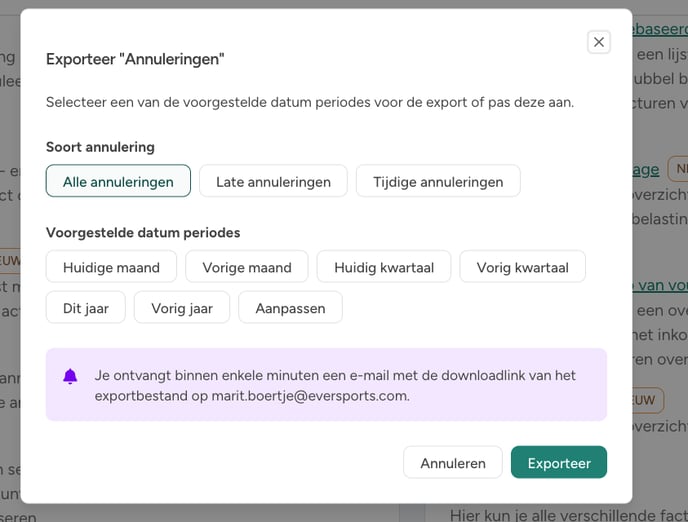This screenshot has height=522, width=688.
Task: Select the "Alle annuleringen" option
Action: pyautogui.click(x=118, y=181)
